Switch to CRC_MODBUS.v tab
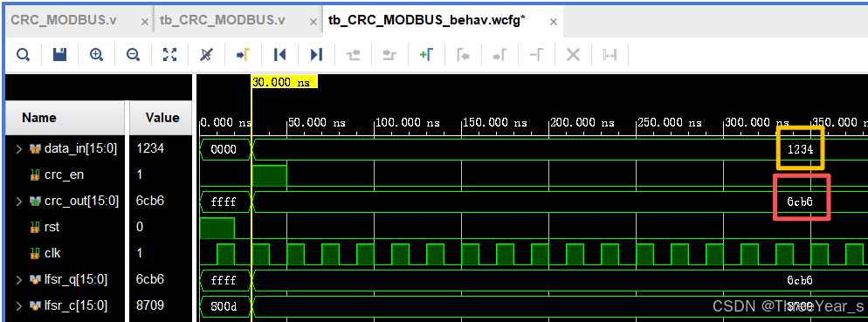This screenshot has height=322, width=868. tap(64, 20)
